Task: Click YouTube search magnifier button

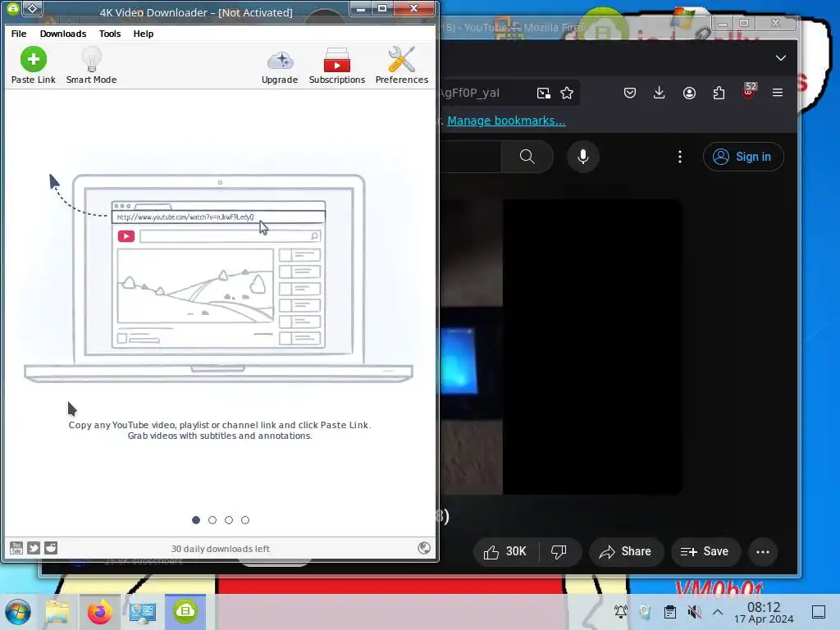Action: (x=527, y=157)
